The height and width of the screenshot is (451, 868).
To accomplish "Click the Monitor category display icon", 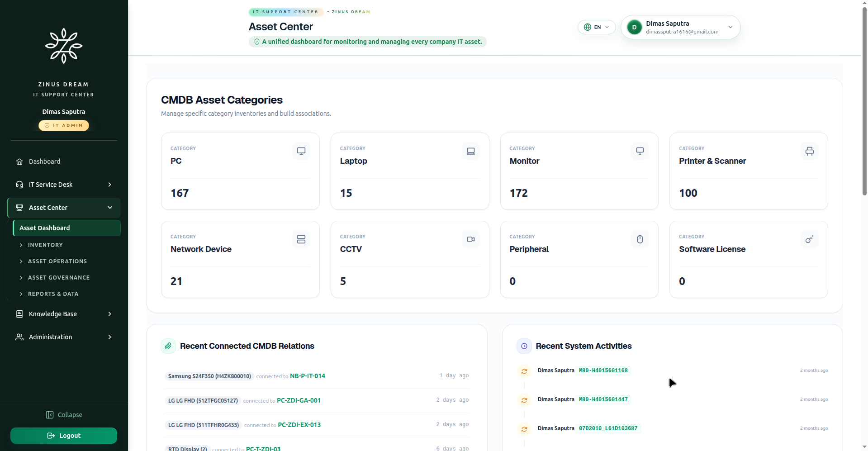I will click(x=640, y=151).
